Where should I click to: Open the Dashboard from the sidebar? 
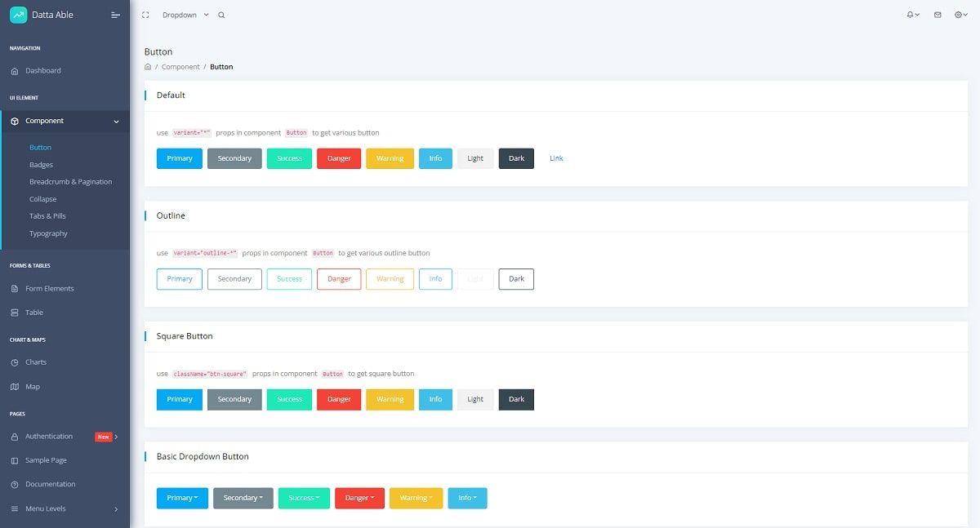(15, 70)
